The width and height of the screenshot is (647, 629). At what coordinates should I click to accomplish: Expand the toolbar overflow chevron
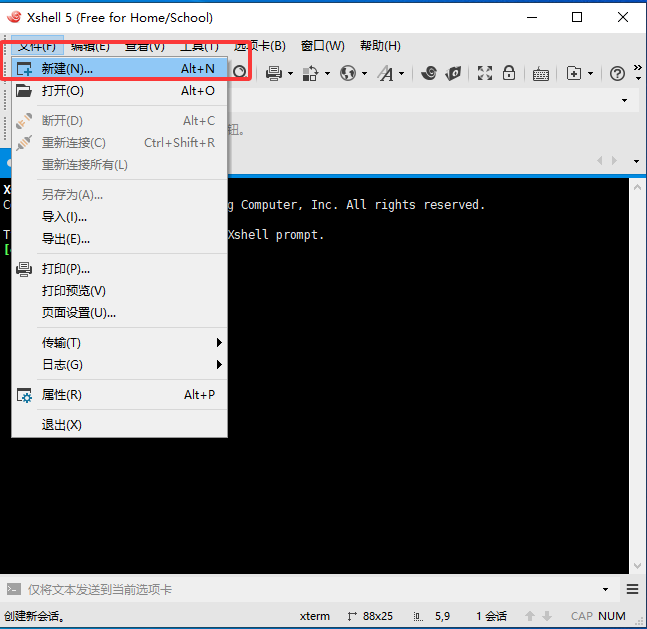point(638,71)
